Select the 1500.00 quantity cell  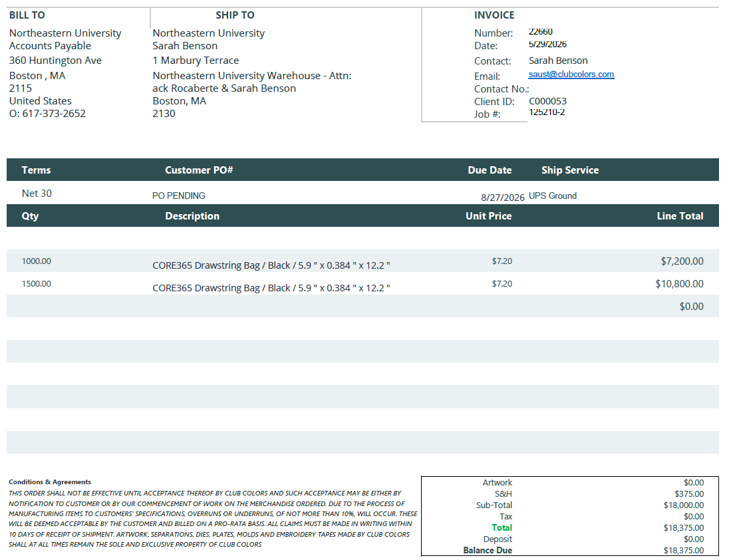pos(37,284)
